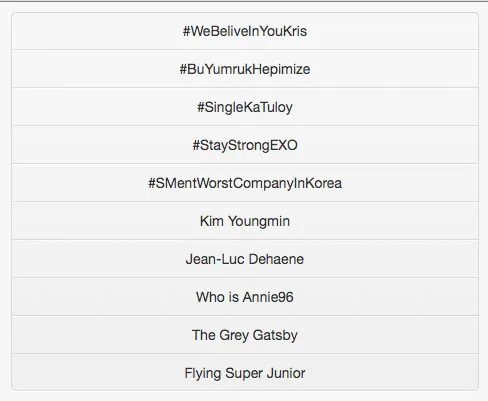Choose the Gatsby list entry
Viewport: 488px width, 401px height.
[245, 335]
